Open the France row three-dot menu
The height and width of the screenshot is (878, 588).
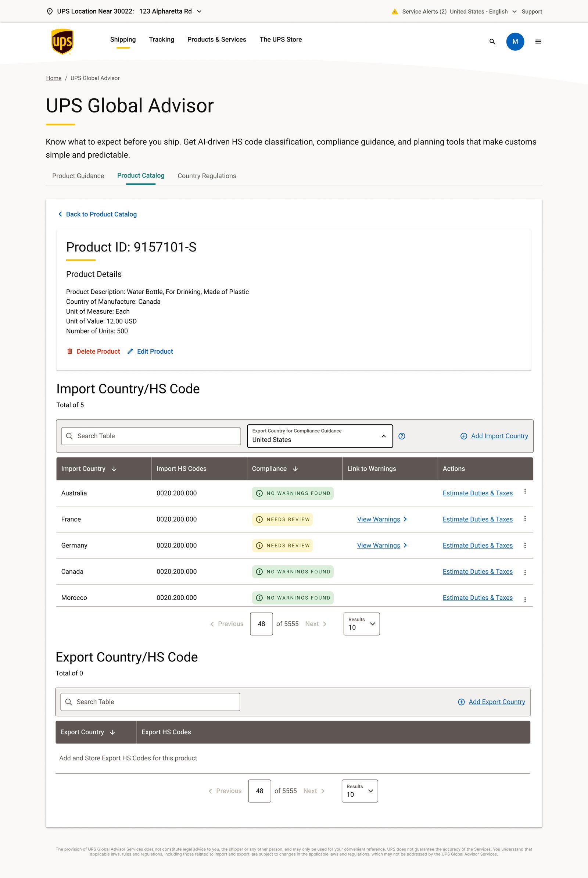(x=525, y=518)
